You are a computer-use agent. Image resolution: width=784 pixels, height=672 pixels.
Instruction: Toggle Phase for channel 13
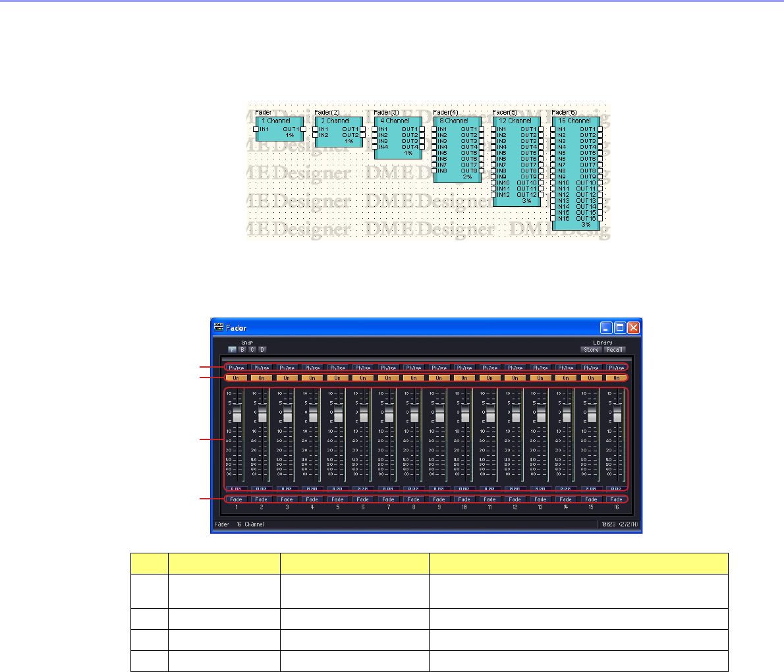540,368
